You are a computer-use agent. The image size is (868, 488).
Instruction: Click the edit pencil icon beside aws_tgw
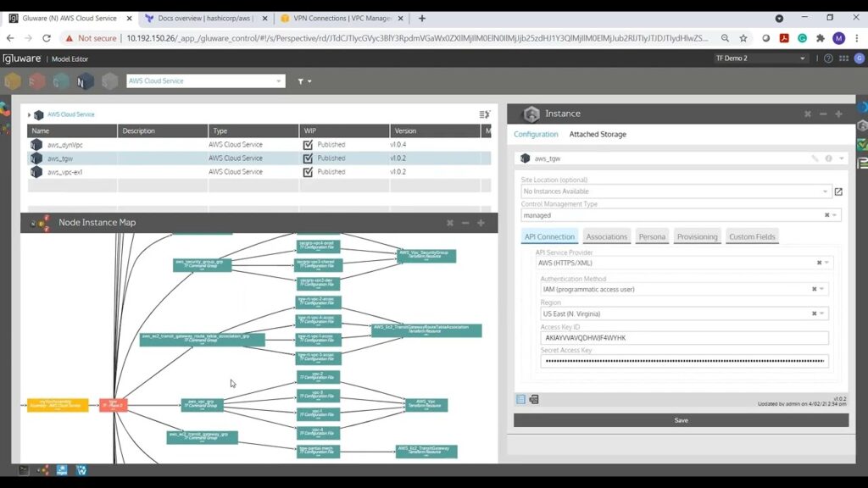[814, 158]
